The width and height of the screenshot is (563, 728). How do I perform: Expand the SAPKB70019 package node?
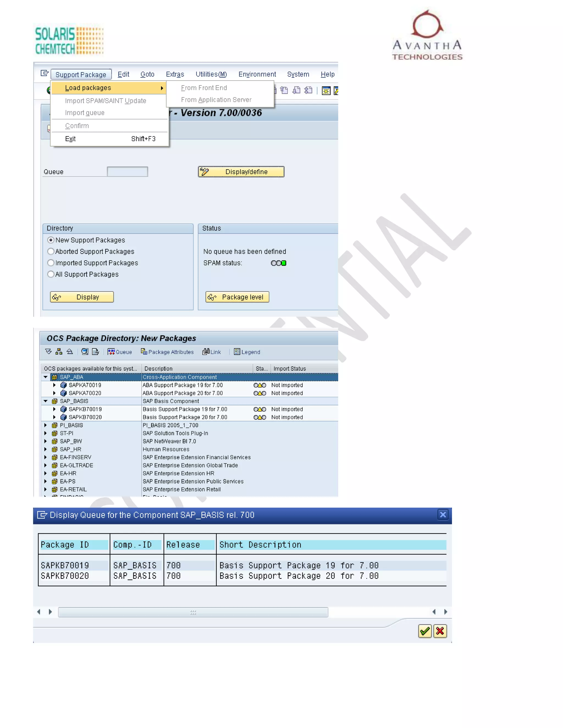point(54,409)
